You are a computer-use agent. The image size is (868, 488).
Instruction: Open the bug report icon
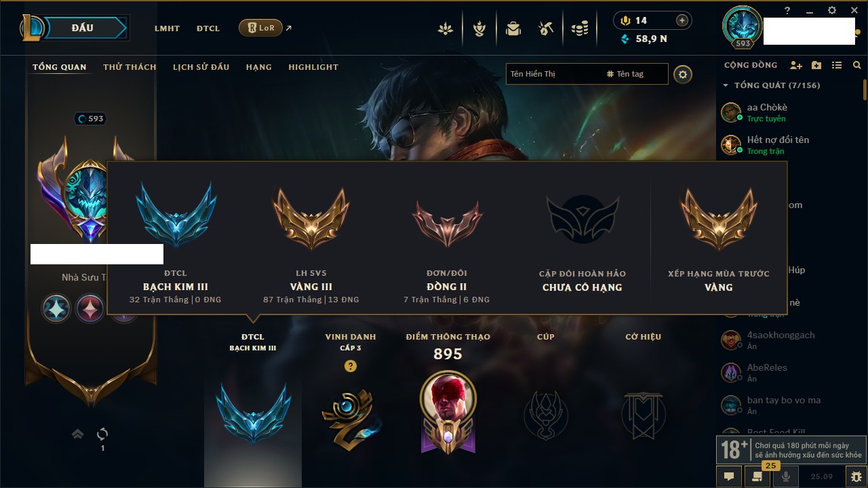[x=856, y=476]
